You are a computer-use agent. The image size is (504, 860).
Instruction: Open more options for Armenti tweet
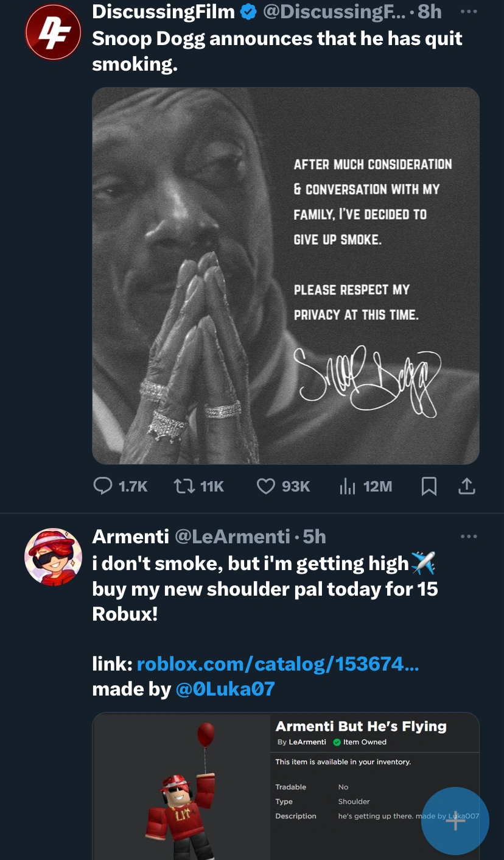[x=469, y=537]
